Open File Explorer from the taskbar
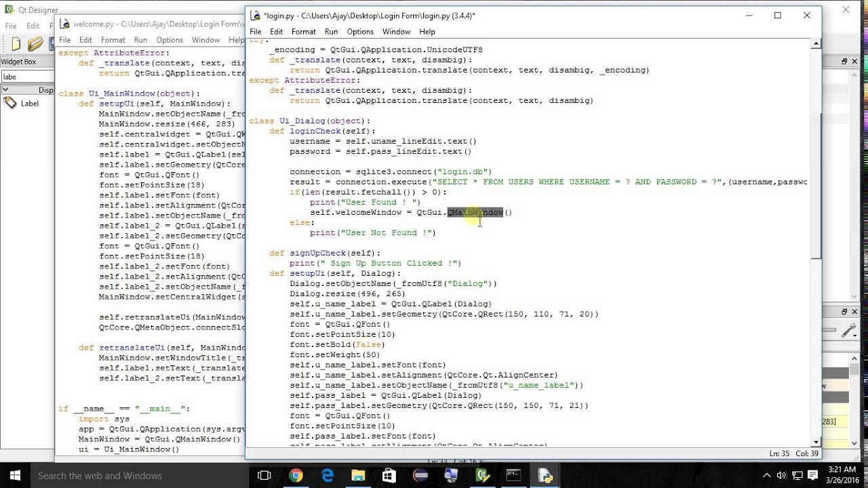 (358, 475)
